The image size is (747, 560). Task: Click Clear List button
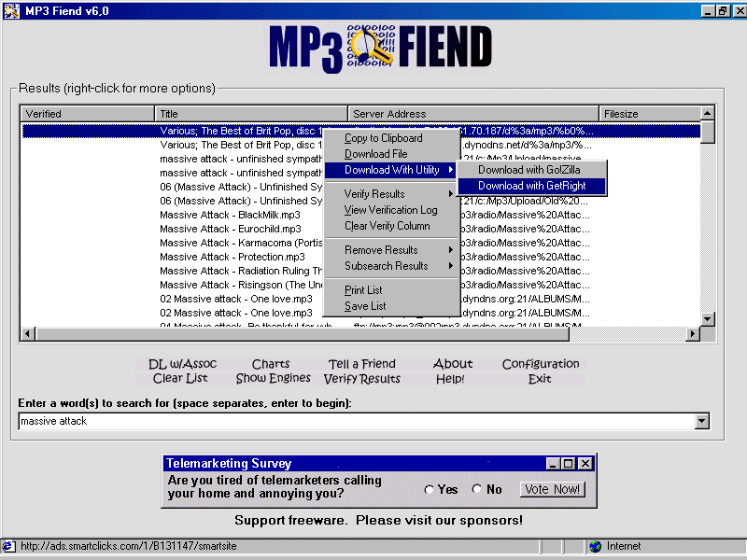click(180, 379)
